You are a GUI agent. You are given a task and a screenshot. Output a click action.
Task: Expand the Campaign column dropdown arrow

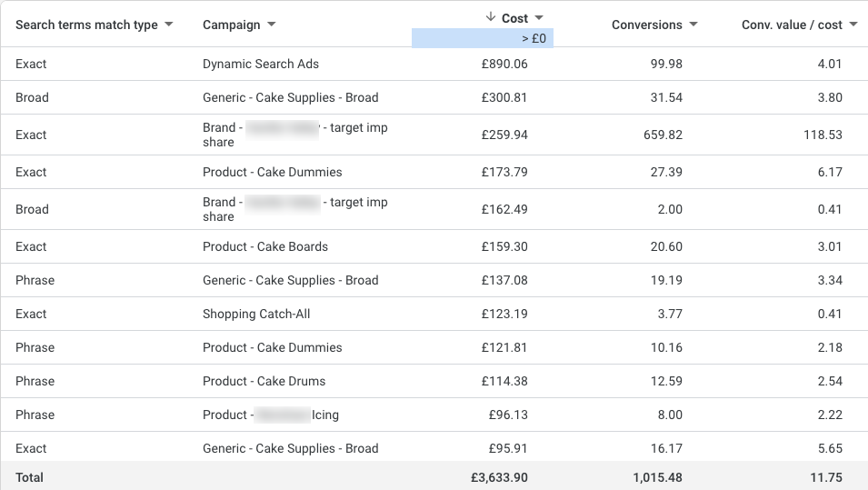pos(272,25)
